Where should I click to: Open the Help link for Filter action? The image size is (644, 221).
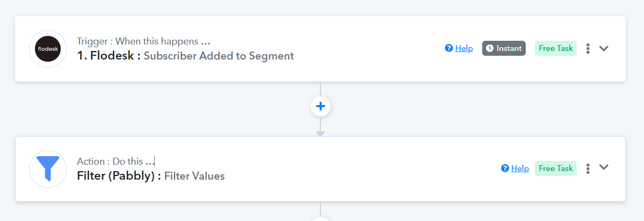[520, 168]
